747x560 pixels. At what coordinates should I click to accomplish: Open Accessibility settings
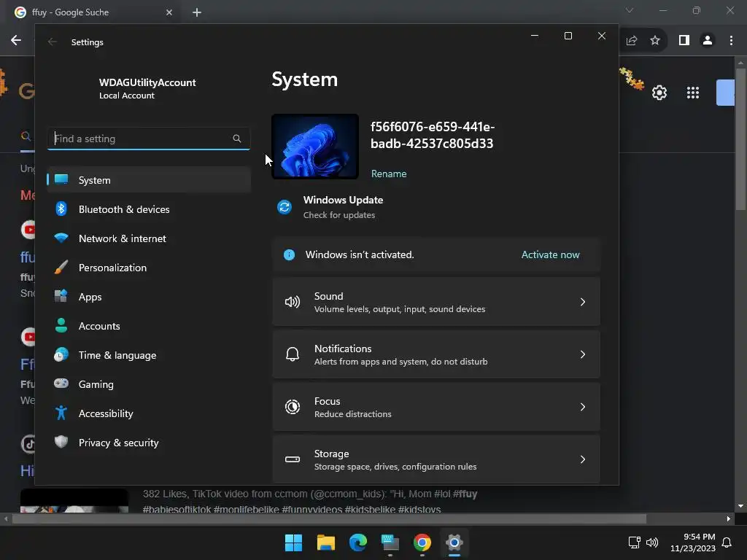tap(149, 413)
